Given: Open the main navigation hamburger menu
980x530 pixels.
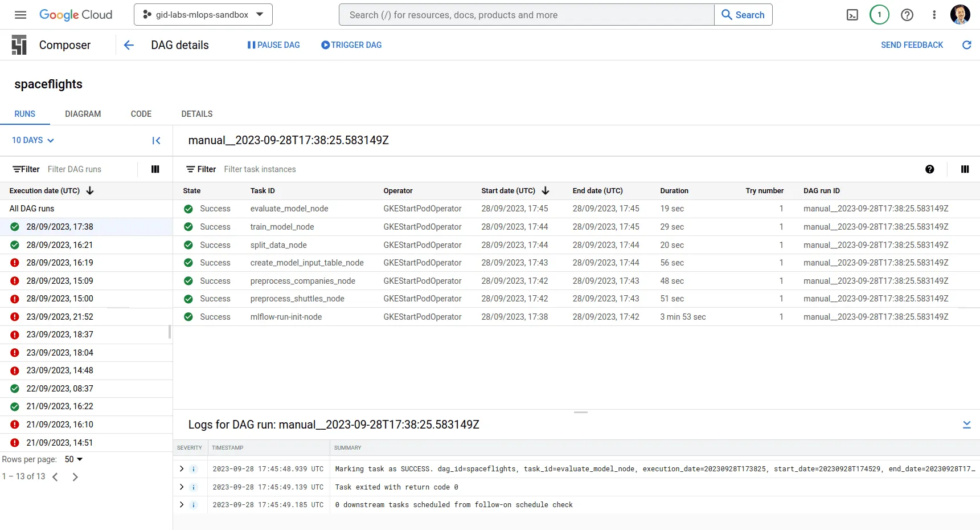Looking at the screenshot, I should pyautogui.click(x=20, y=15).
